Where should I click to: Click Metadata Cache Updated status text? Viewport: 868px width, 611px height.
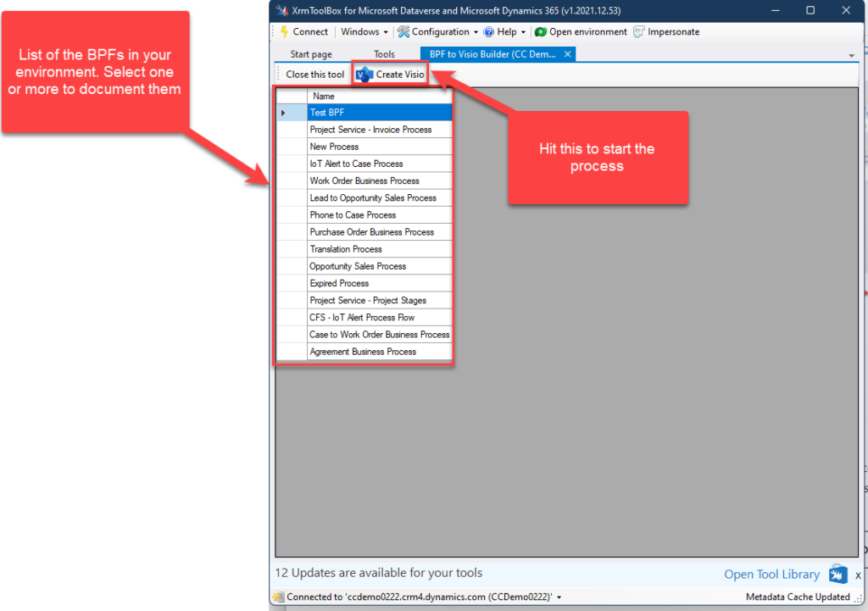(x=797, y=597)
